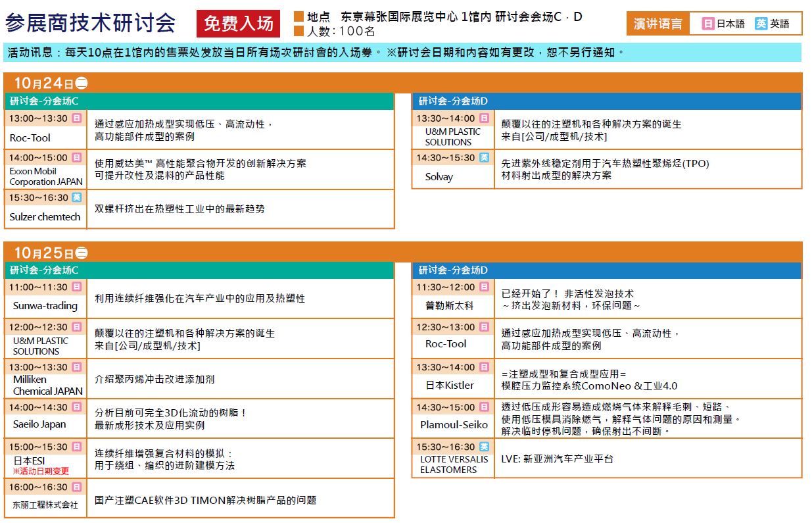Image resolution: width=812 pixels, height=523 pixels.
Task: Select the 已经开始了！非活性发泡技术 topic text
Action: click(571, 299)
